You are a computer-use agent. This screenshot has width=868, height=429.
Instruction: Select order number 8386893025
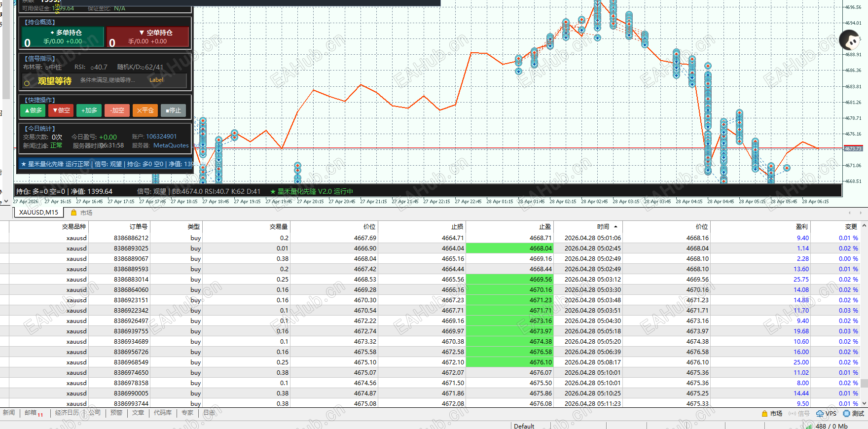click(x=131, y=249)
